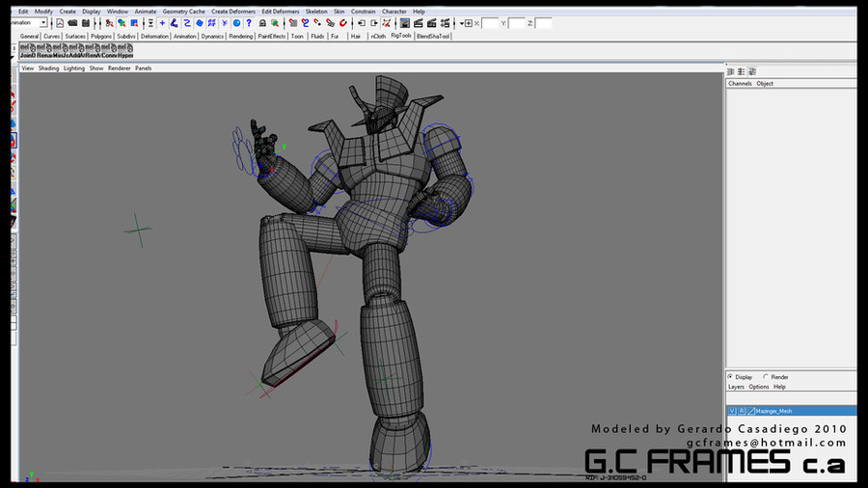
Task: Enable snap to grids icon
Action: 293,23
